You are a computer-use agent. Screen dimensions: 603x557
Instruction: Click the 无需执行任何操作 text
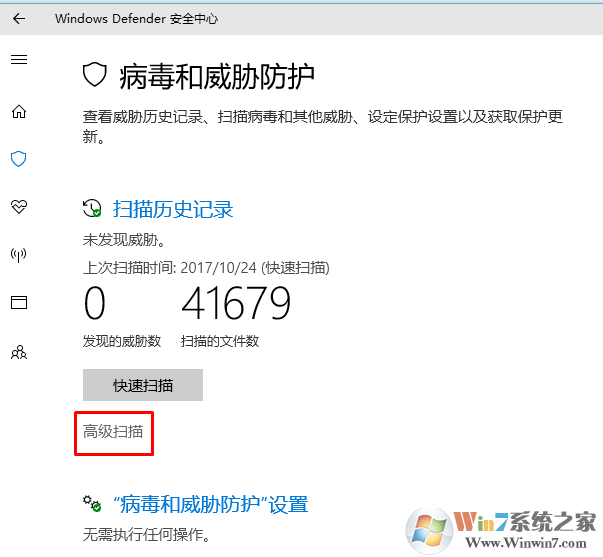coord(147,535)
